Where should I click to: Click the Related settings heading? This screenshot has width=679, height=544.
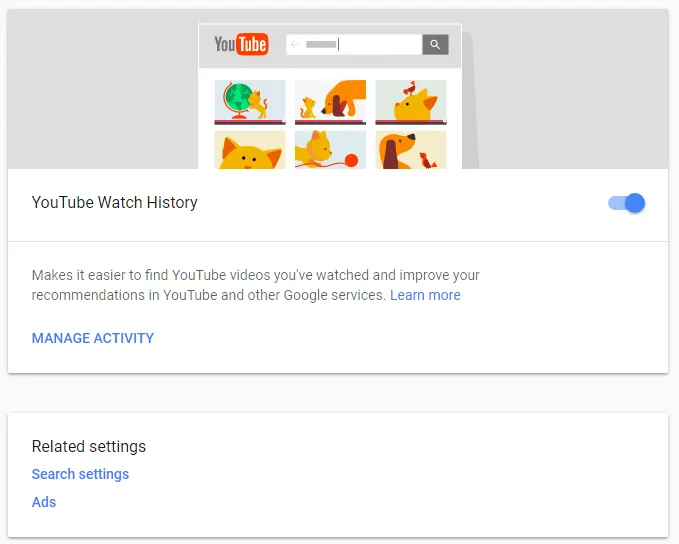[89, 446]
